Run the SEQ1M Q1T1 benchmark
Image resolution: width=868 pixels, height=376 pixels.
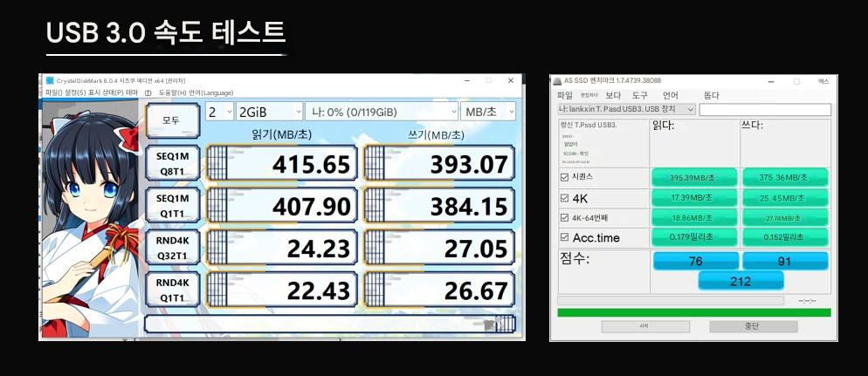(172, 206)
